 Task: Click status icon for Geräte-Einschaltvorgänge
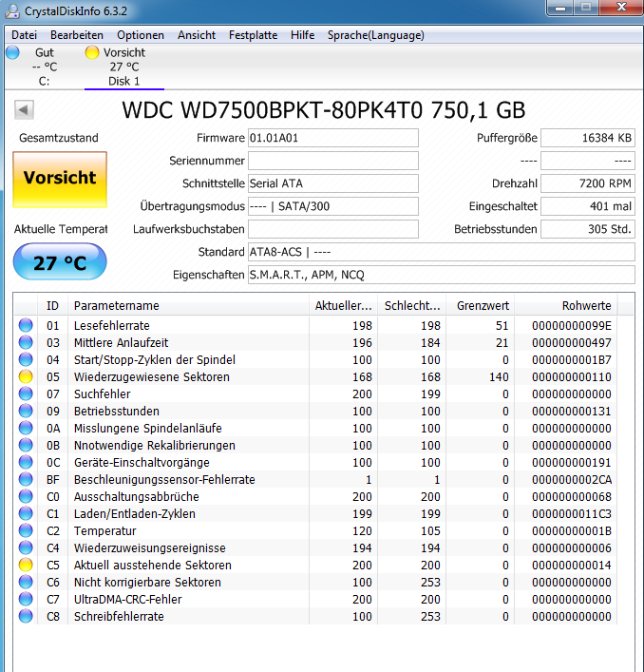(x=26, y=463)
